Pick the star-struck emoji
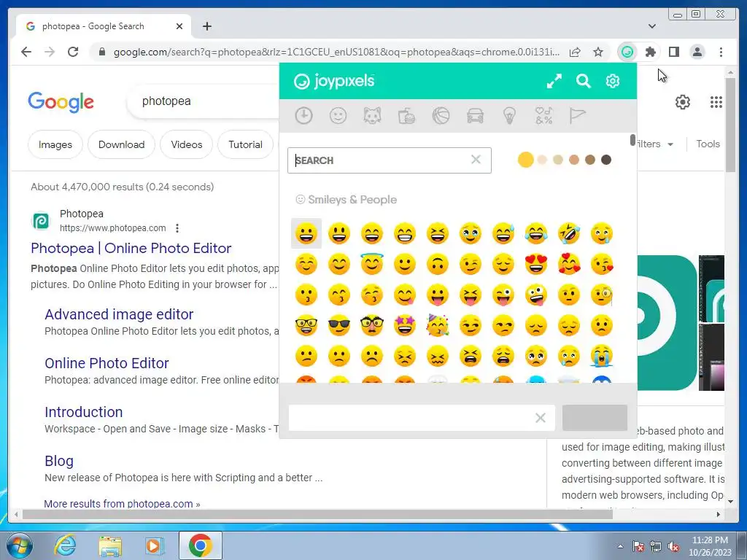 [404, 326]
